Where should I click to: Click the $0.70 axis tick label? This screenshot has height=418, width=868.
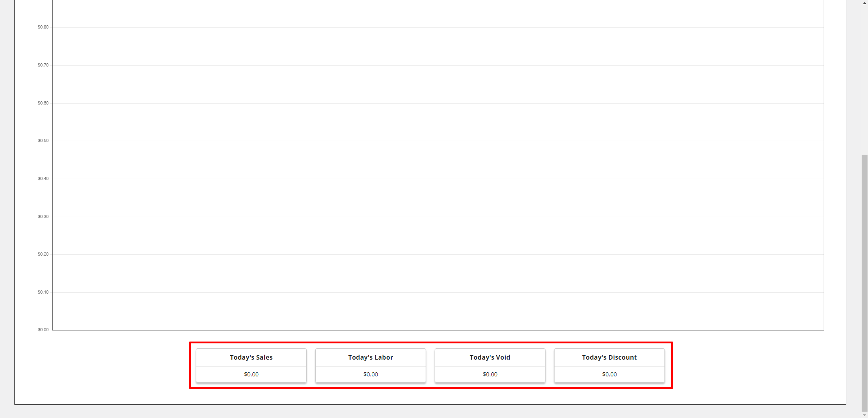pos(43,65)
